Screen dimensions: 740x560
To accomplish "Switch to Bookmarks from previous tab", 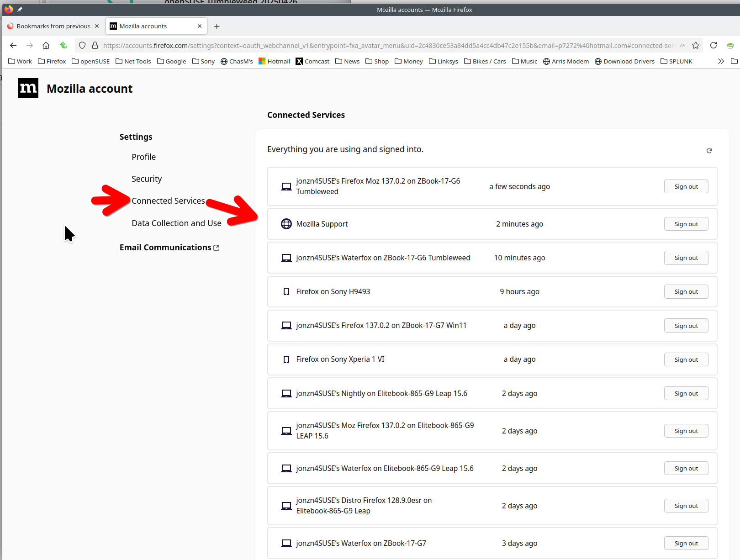I will (53, 26).
